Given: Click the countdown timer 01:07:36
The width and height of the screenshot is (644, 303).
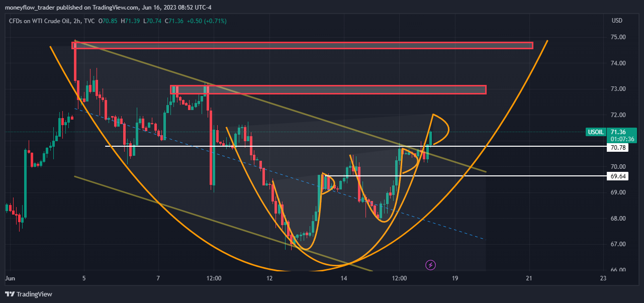Looking at the screenshot, I should (x=622, y=139).
